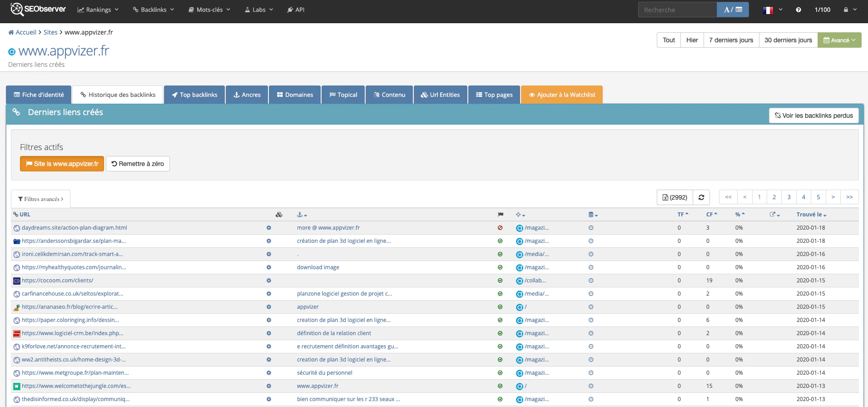Click the A/ search mode button
This screenshot has width=868, height=407.
pyautogui.click(x=733, y=10)
